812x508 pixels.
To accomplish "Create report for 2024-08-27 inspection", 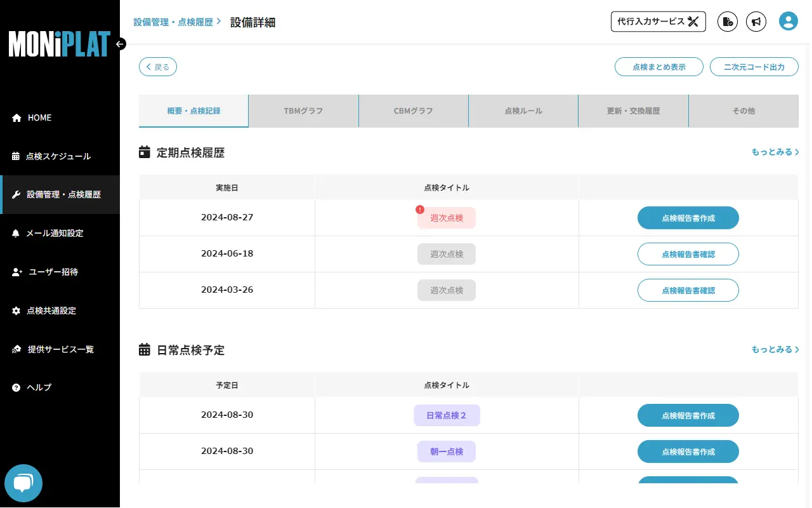I will pyautogui.click(x=688, y=218).
